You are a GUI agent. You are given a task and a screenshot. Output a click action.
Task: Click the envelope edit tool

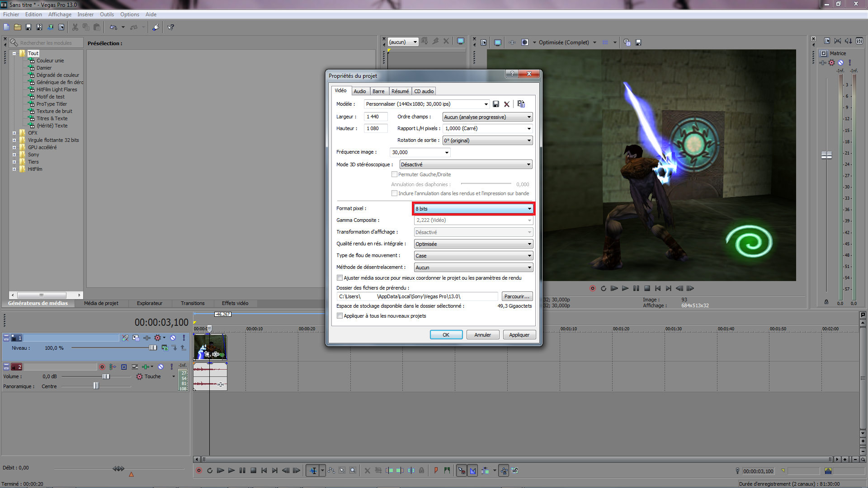coord(331,470)
